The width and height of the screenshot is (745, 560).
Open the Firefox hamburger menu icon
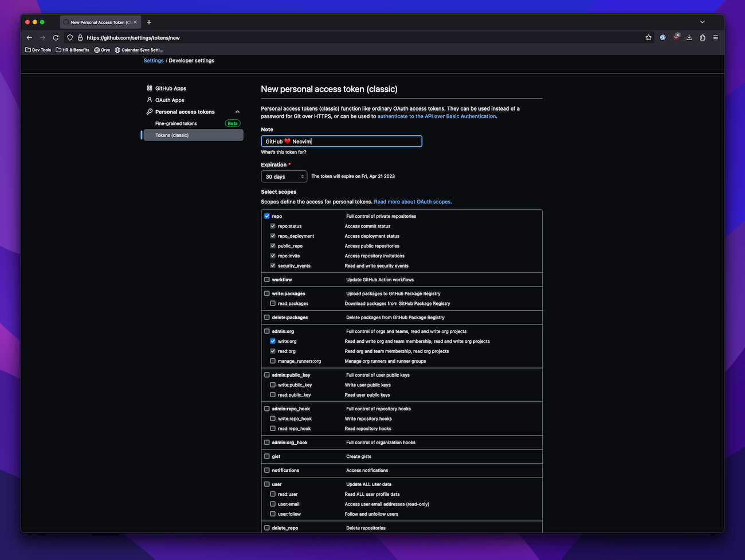[x=715, y=37]
